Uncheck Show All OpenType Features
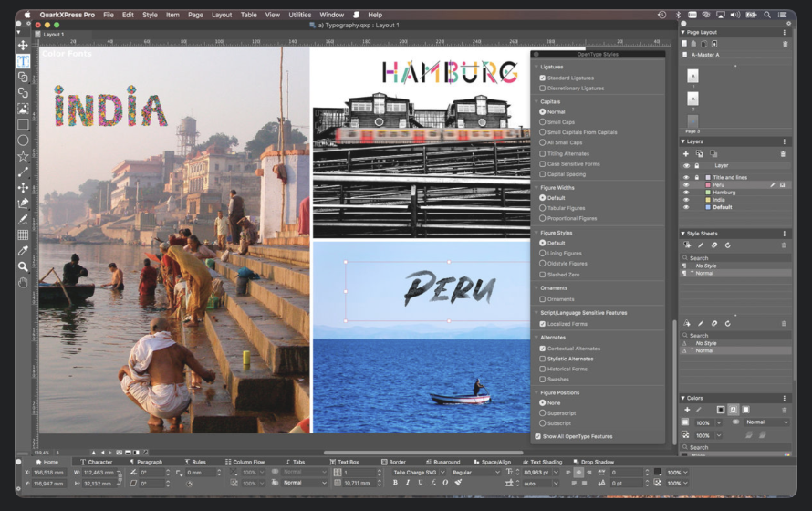The height and width of the screenshot is (511, 812). [537, 437]
